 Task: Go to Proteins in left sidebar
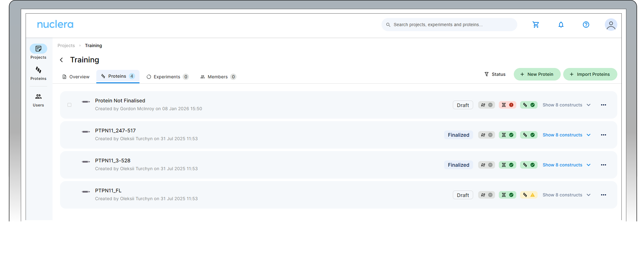[38, 73]
